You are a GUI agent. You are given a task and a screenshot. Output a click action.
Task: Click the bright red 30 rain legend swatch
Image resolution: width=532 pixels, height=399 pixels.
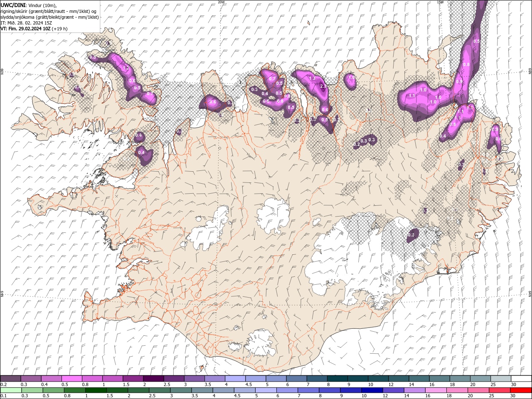(521, 390)
